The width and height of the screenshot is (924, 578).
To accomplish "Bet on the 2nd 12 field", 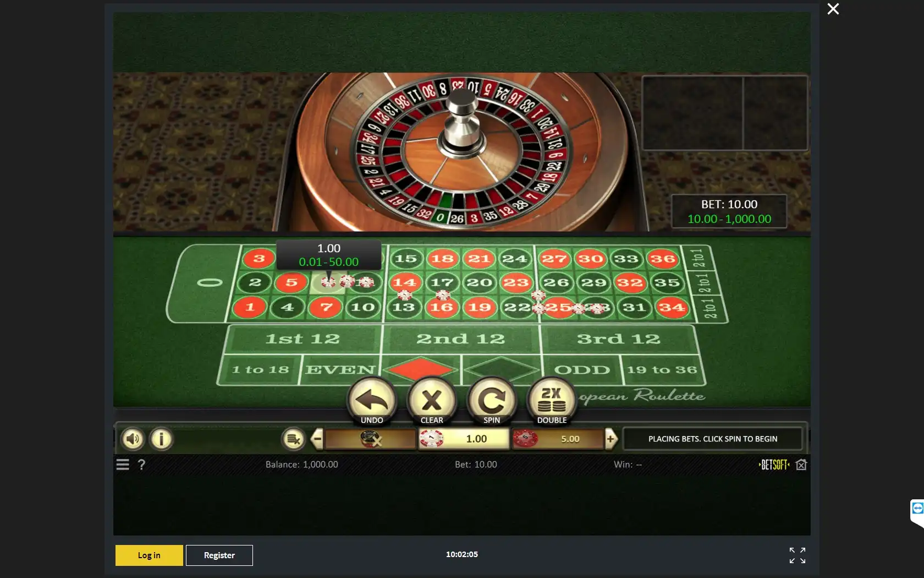I will (461, 339).
